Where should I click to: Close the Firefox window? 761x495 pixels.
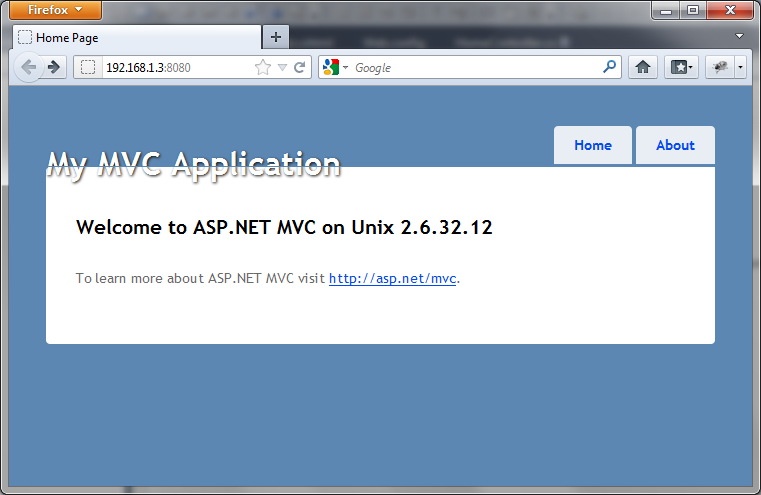[x=730, y=10]
